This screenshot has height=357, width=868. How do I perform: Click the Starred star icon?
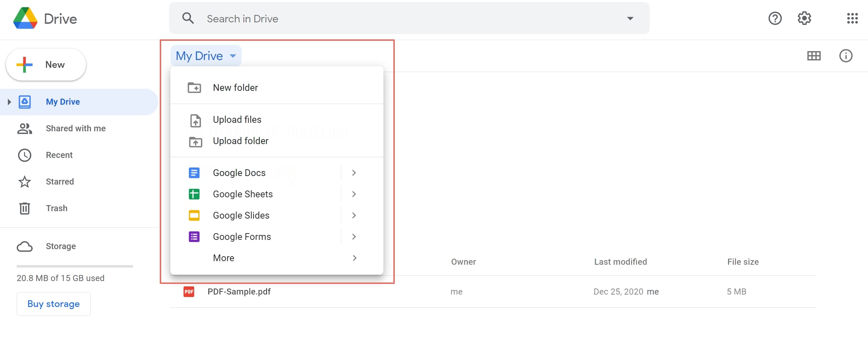[24, 182]
